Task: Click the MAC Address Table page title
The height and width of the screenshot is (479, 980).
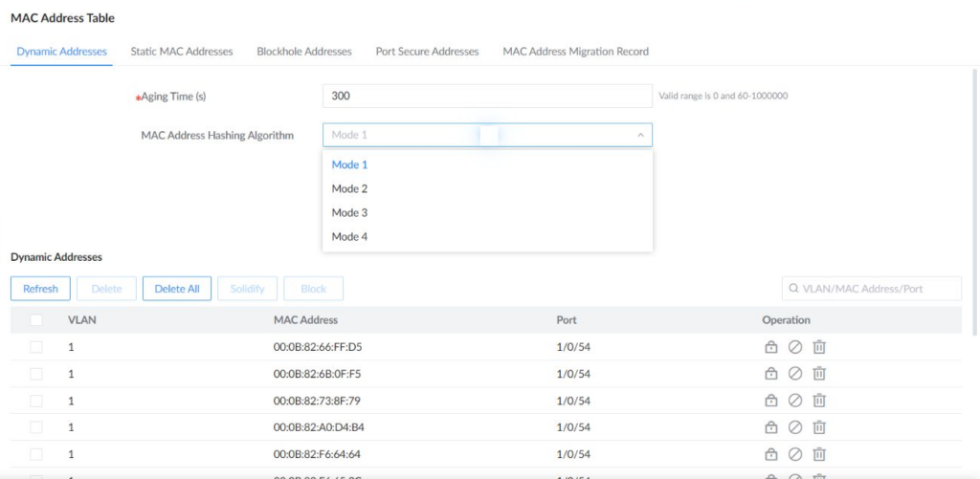Action: (x=62, y=18)
